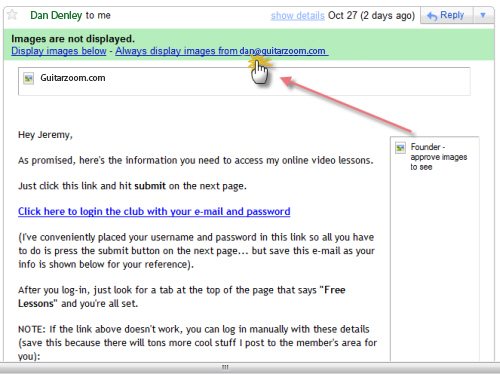The height and width of the screenshot is (374, 500).
Task: Click 'Images are not displayed.' notice text
Action: [73, 39]
